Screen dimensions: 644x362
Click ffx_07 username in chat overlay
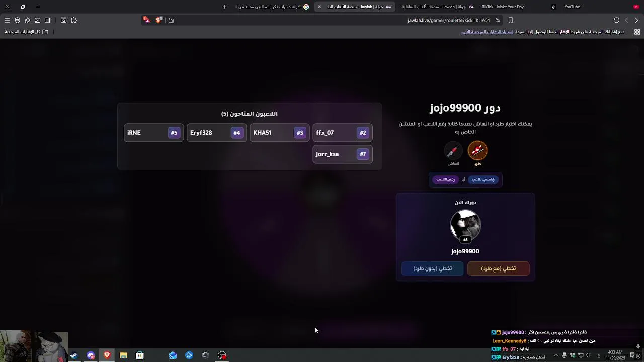[x=509, y=349]
